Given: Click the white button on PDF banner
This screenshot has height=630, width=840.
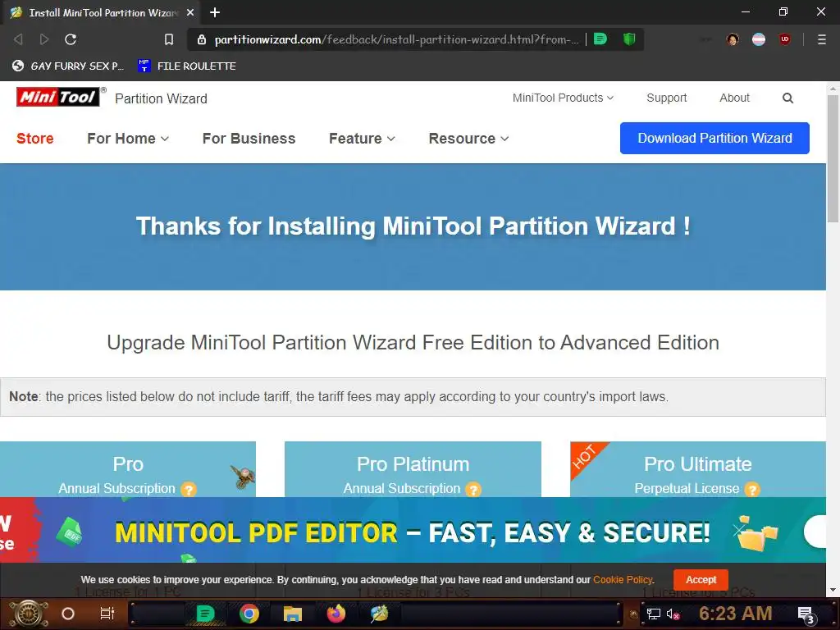Looking at the screenshot, I should click(x=815, y=532).
